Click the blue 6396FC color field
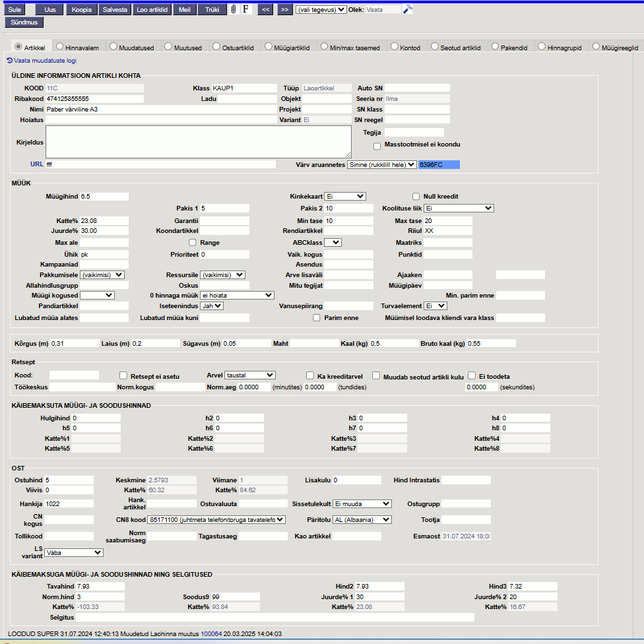The width and height of the screenshot is (644, 644). point(438,164)
